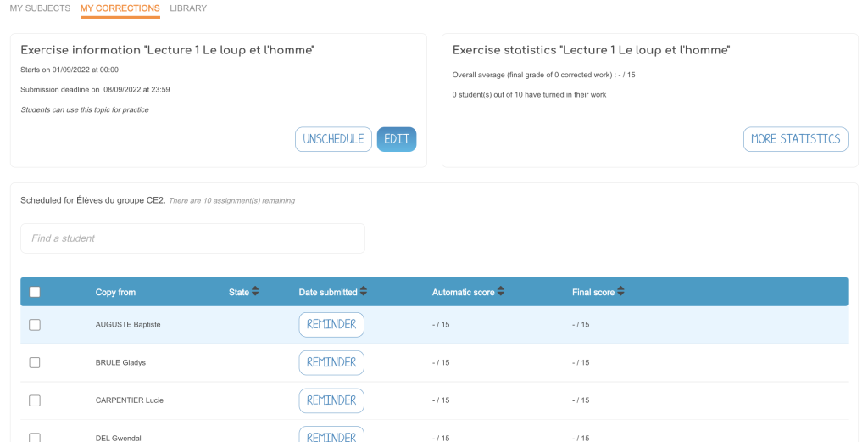Viewport: 868px width, 442px height.
Task: Check the box for AUGUSTE Baptiste
Action: point(35,325)
